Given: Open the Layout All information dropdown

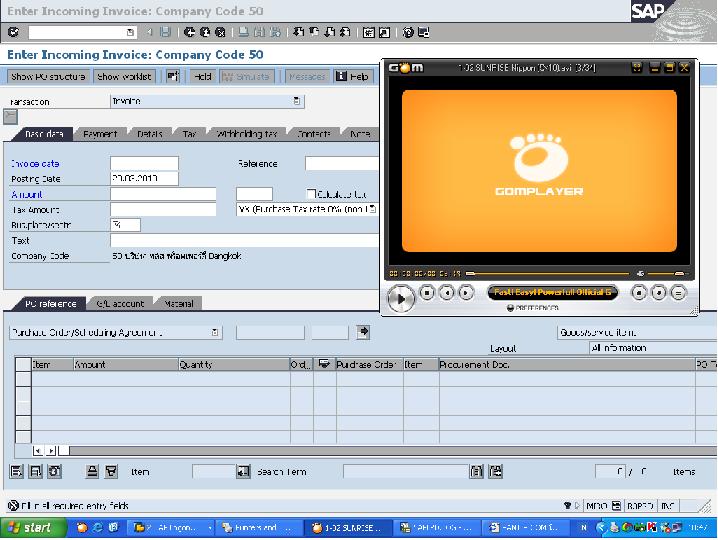Looking at the screenshot, I should pyautogui.click(x=653, y=348).
